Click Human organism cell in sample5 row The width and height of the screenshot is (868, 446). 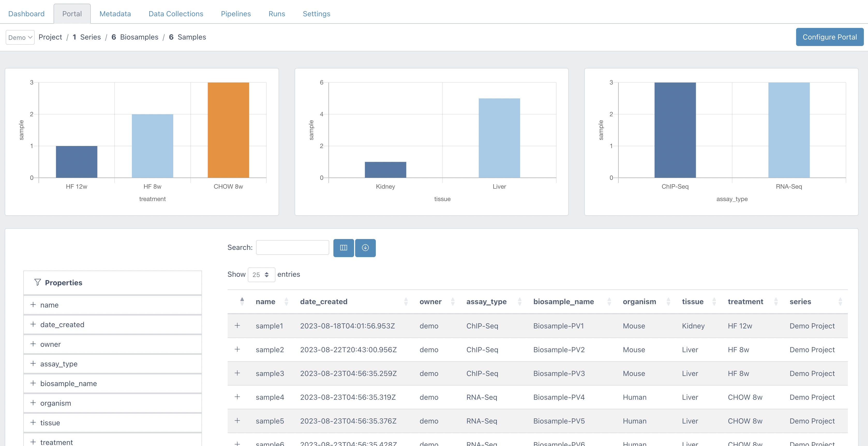[x=634, y=421]
